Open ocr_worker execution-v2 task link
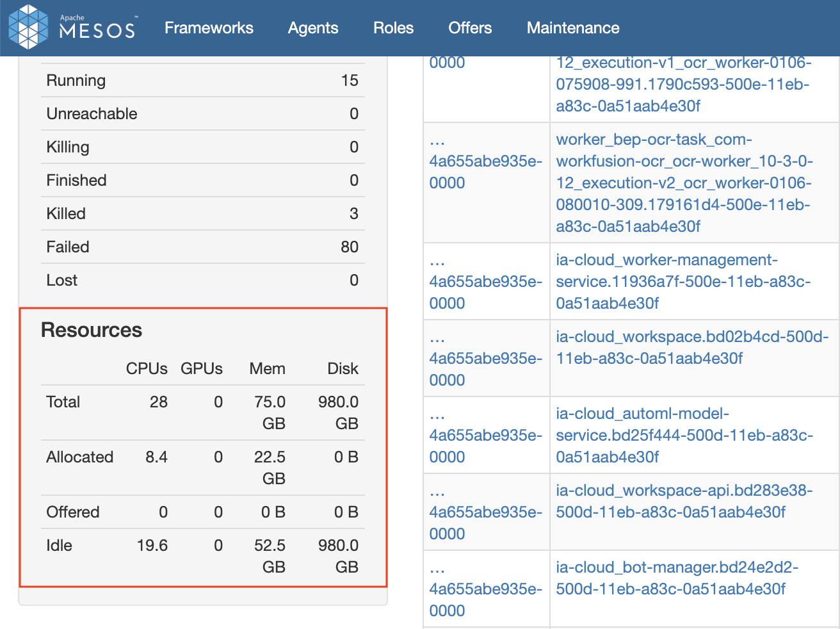 [683, 183]
